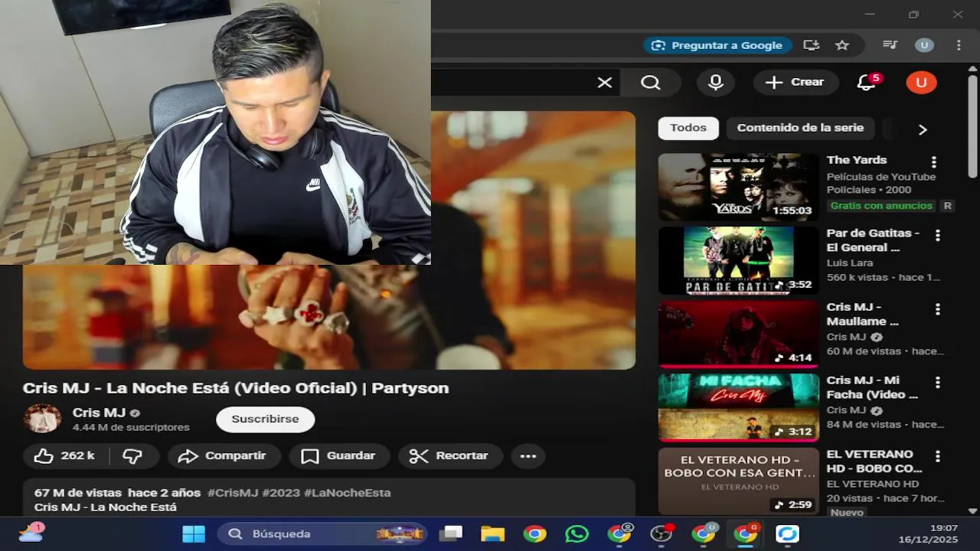
Task: Open El Veterano HD video thumbnail
Action: tap(738, 481)
